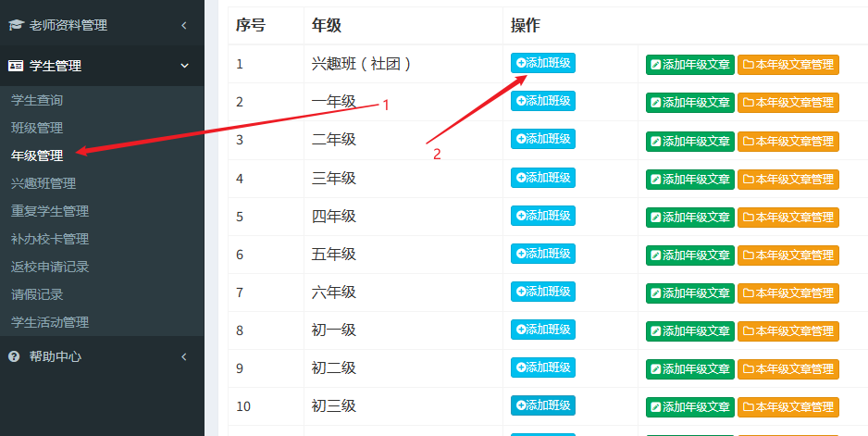Open 学生查询 in the sidebar
Viewport: 868px width, 436px height.
point(36,100)
